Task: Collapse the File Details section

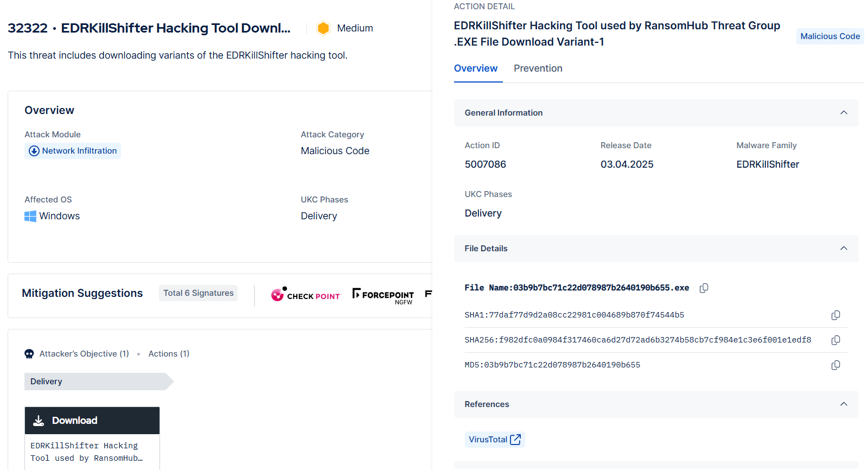Action: point(844,249)
